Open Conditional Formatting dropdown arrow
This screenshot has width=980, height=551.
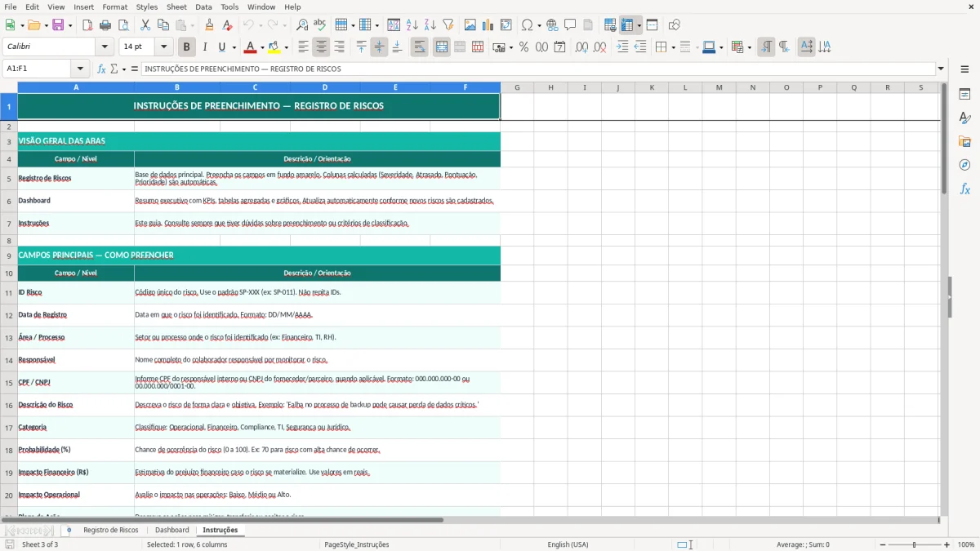click(x=748, y=47)
